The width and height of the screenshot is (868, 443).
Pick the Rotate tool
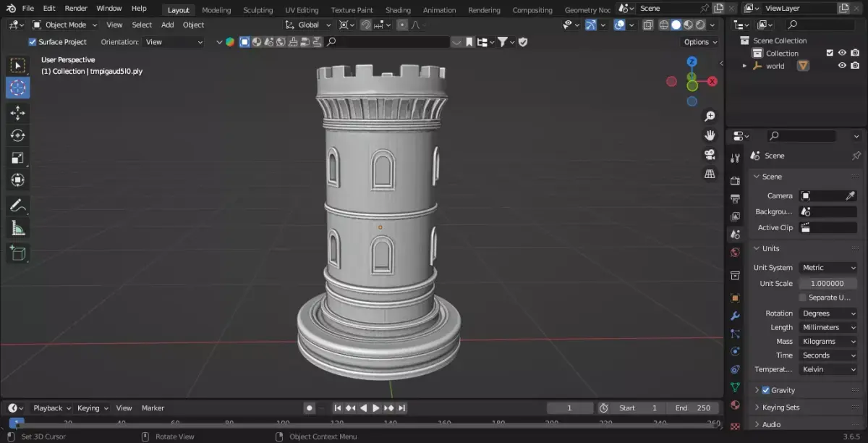pyautogui.click(x=18, y=135)
